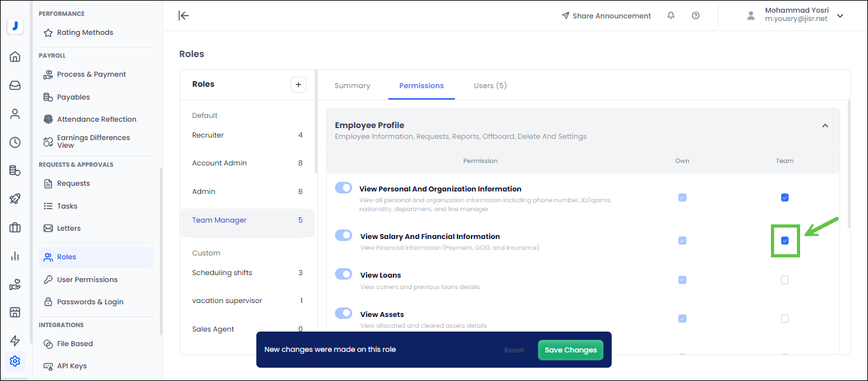Collapse the Employee Profile section chevron
Image resolution: width=868 pixels, height=381 pixels.
(x=825, y=125)
